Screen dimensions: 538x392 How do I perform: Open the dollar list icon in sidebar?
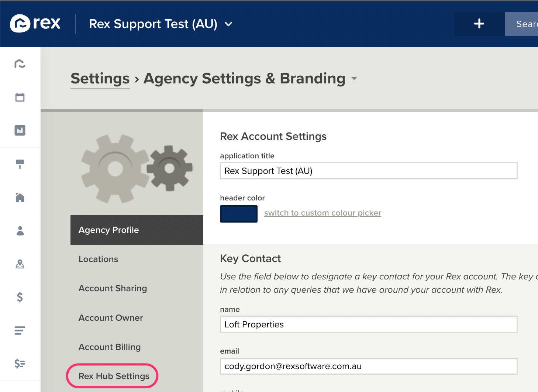20,364
